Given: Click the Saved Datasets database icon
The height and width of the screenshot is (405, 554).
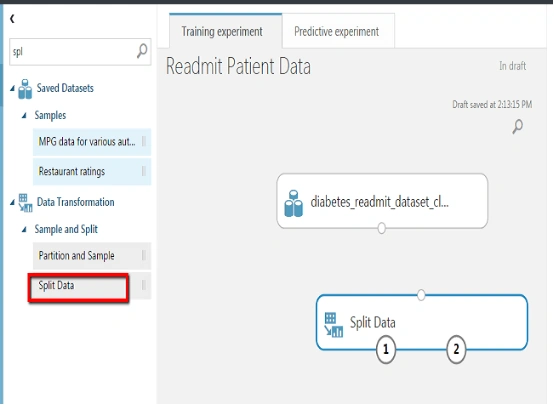Looking at the screenshot, I should pos(25,89).
